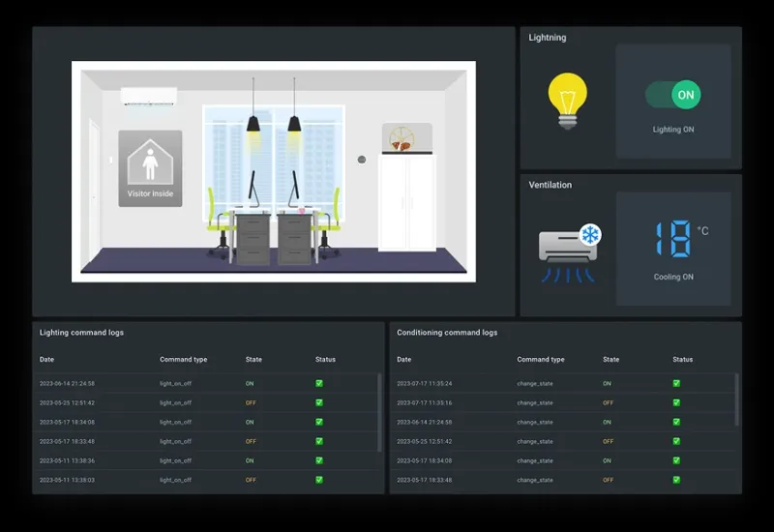Click the Command type header in Conditioning logs
774x532 pixels.
[x=541, y=359]
